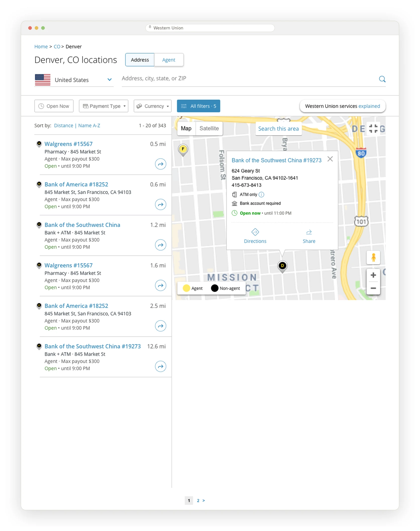This screenshot has height=531, width=420.
Task: Sort results by Distance
Action: [x=64, y=126]
